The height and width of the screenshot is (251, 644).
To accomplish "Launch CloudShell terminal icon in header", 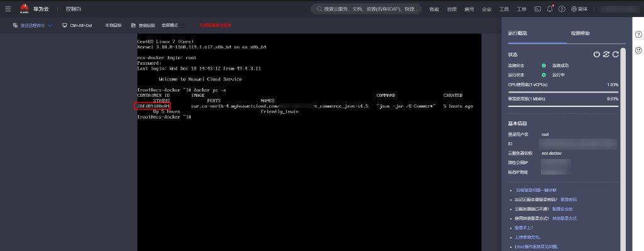I will click(538, 9).
